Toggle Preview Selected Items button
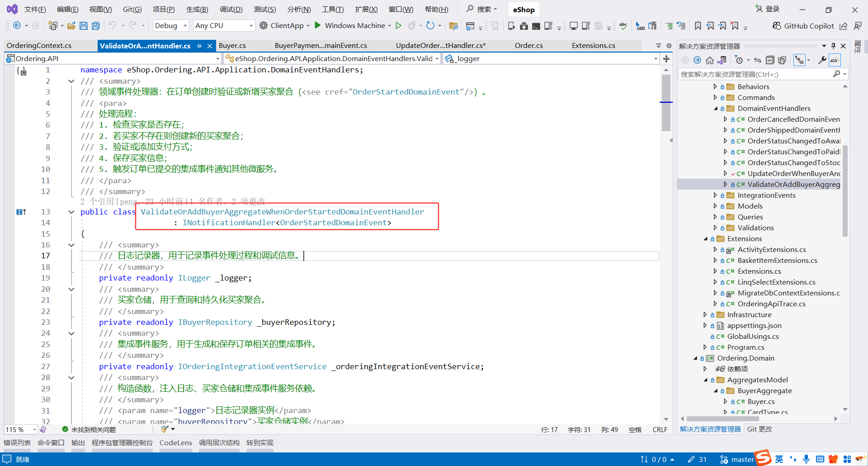Image resolution: width=868 pixels, height=466 pixels. pyautogui.click(x=835, y=60)
